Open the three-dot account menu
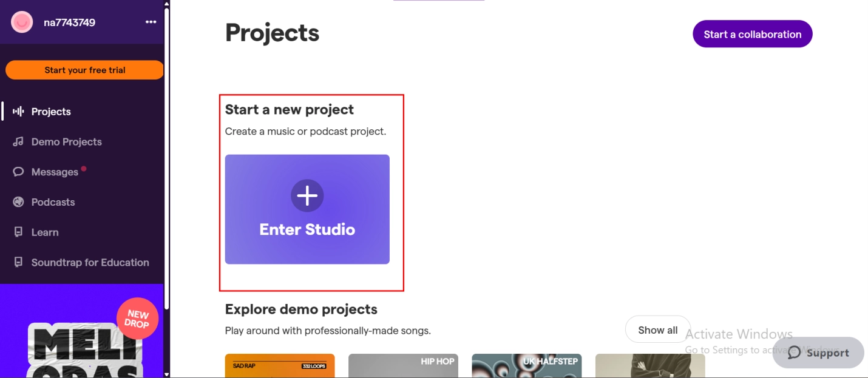This screenshot has height=378, width=868. click(x=151, y=22)
